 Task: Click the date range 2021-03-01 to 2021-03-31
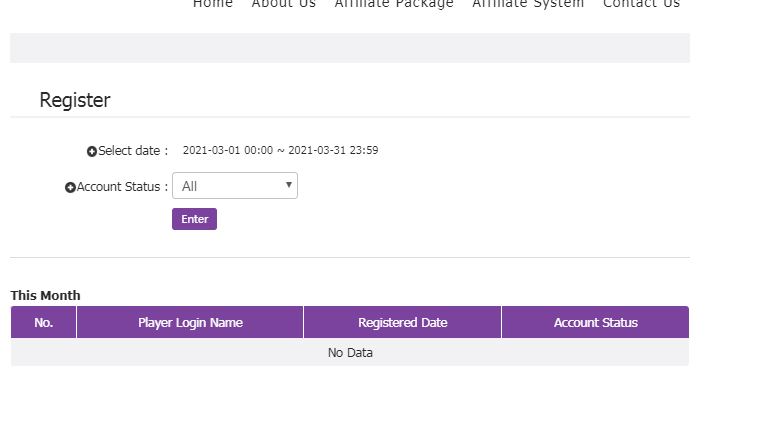[280, 151]
